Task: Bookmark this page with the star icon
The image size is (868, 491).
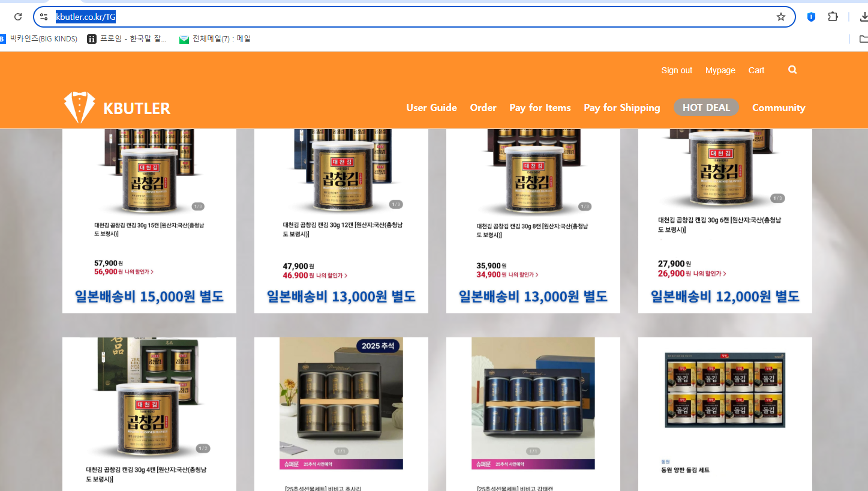Action: [780, 17]
